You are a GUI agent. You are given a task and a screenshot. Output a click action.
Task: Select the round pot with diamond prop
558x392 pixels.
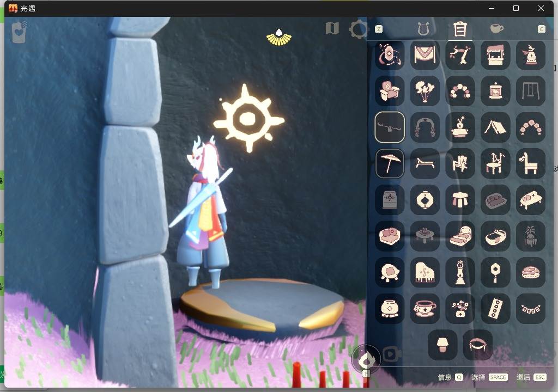(390, 309)
